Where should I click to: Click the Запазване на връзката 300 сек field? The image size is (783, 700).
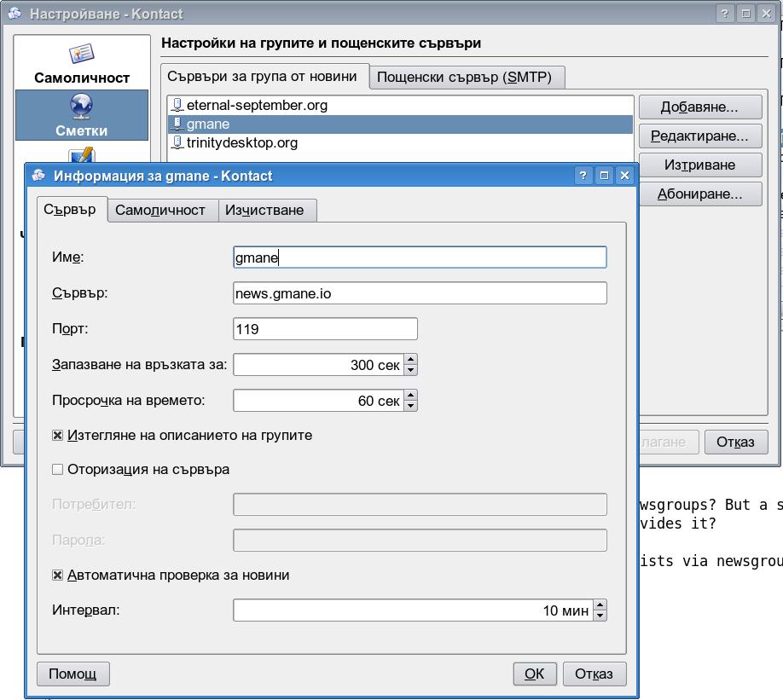(x=319, y=365)
